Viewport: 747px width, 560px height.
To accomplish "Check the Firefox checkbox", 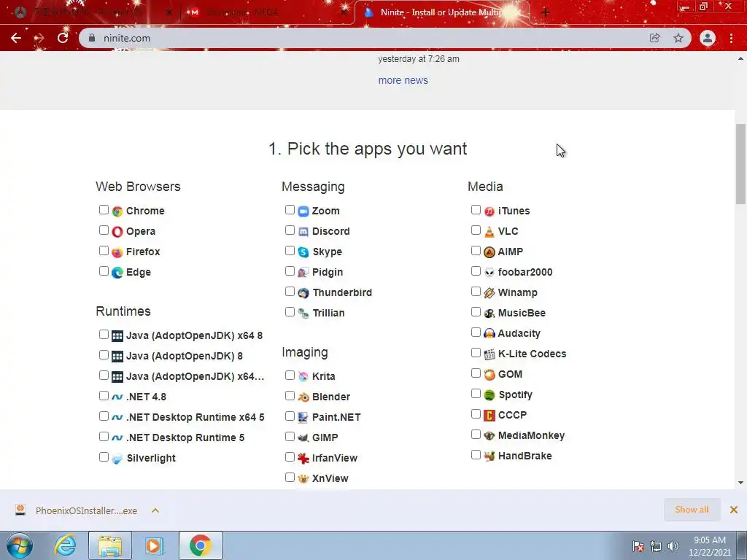I will [104, 251].
